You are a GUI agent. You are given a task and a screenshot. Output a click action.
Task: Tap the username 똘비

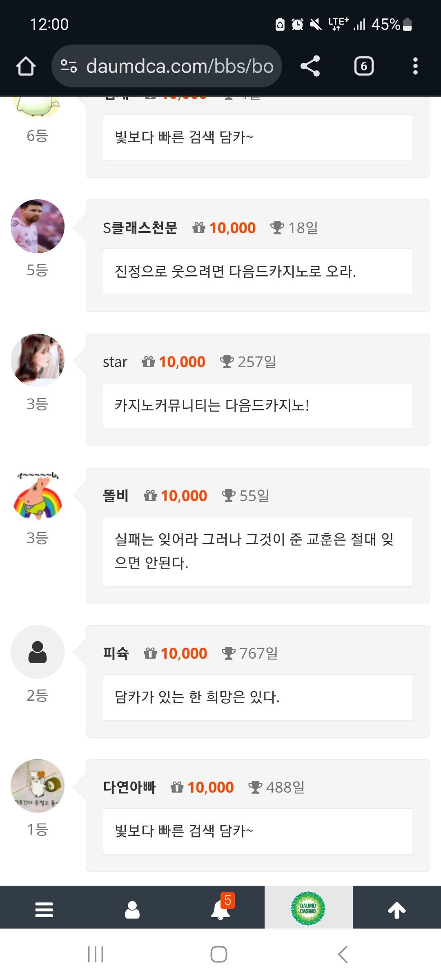pos(116,496)
